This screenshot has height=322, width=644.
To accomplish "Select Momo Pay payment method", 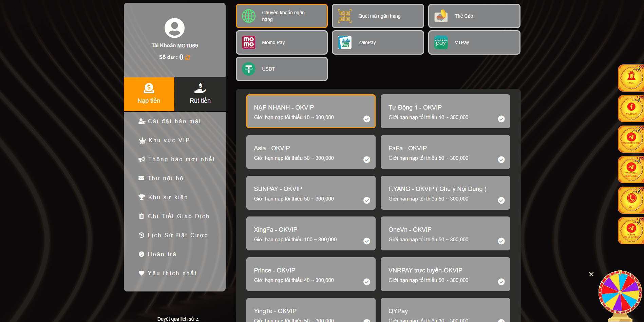I will [282, 42].
